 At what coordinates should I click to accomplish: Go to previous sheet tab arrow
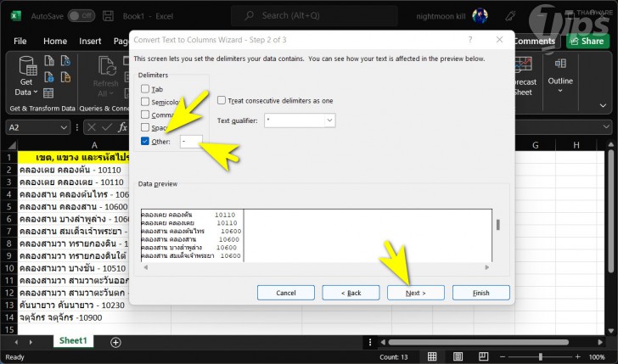(x=16, y=342)
